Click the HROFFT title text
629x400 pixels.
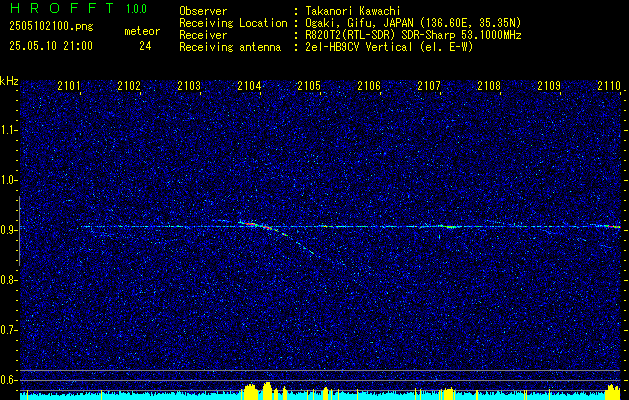[x=61, y=8]
